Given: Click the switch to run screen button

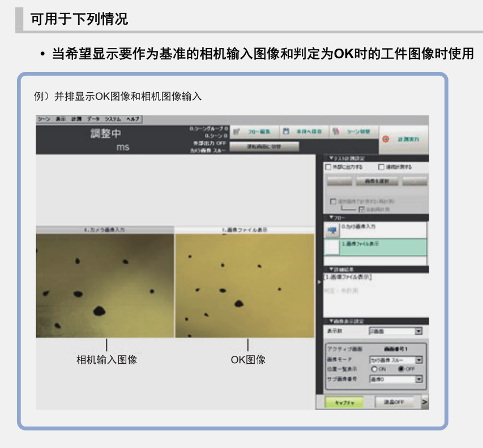Looking at the screenshot, I should coord(264,147).
